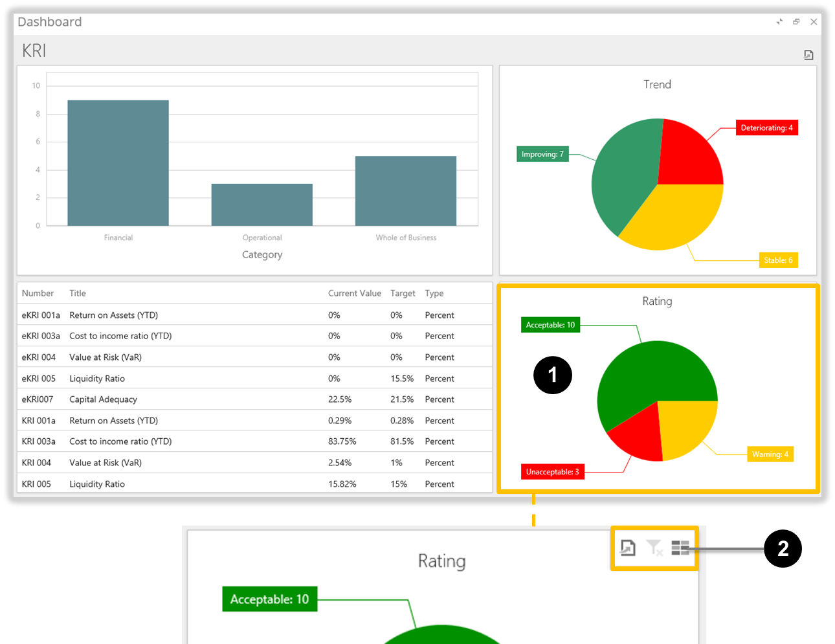Click the Rating title in zoomed panel
Image resolution: width=835 pixels, height=644 pixels.
[x=442, y=561]
